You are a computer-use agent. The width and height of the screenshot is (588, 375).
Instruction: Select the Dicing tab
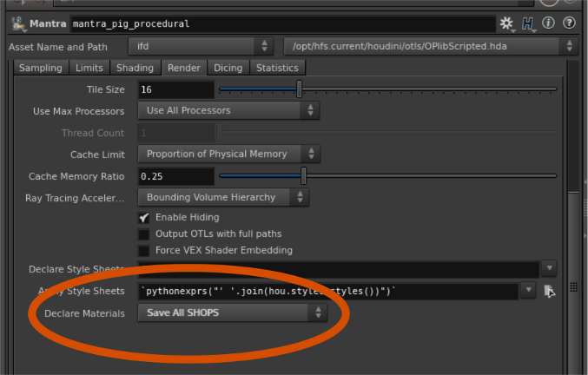click(x=228, y=68)
